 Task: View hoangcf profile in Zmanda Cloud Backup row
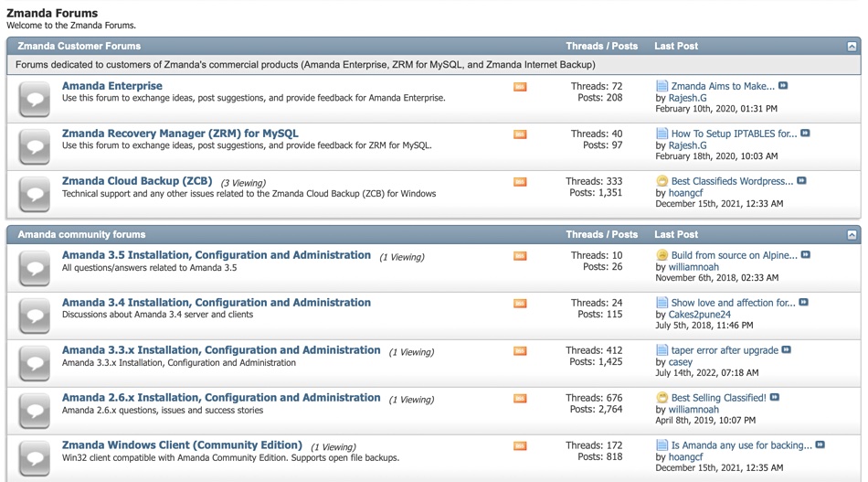686,193
